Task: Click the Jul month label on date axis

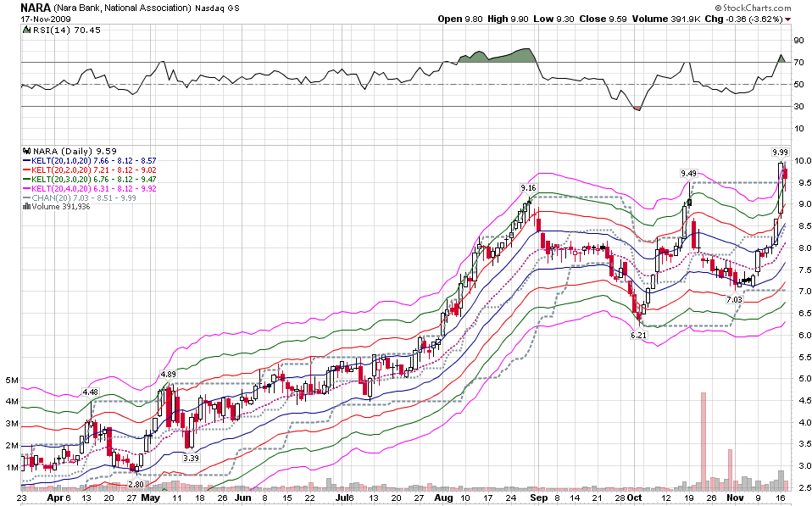Action: coord(341,498)
